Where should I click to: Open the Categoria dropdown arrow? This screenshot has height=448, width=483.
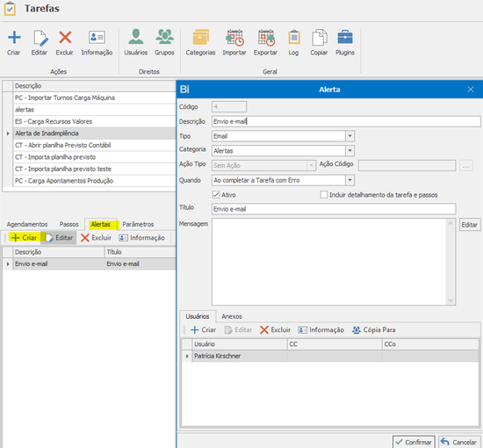pyautogui.click(x=350, y=151)
